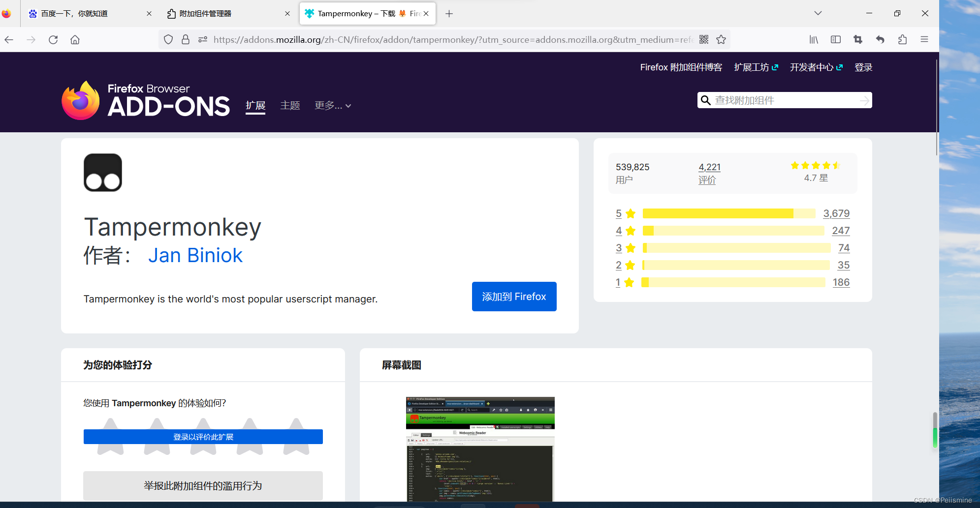980x508 pixels.
Task: Open 开发者中心 link
Action: pyautogui.click(x=816, y=67)
